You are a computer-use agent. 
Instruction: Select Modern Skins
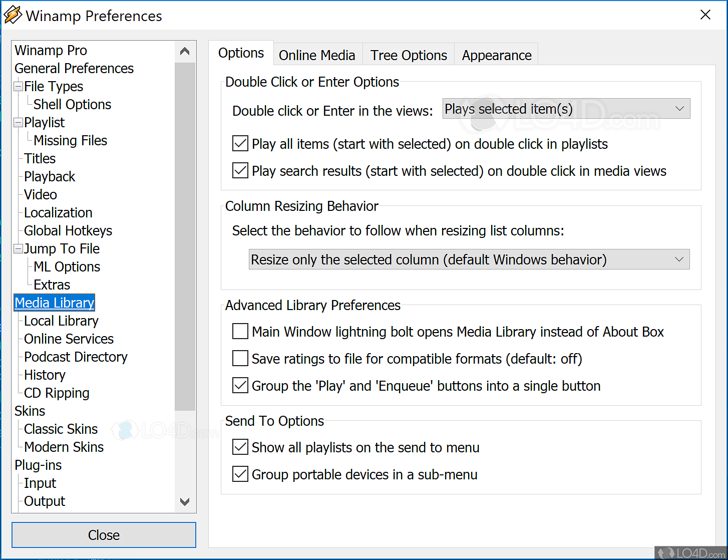click(x=64, y=447)
